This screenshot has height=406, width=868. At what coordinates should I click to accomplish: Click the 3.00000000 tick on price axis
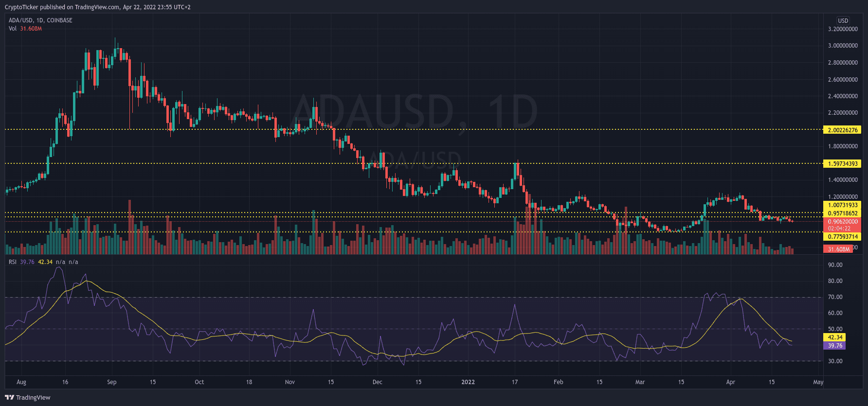(x=843, y=46)
